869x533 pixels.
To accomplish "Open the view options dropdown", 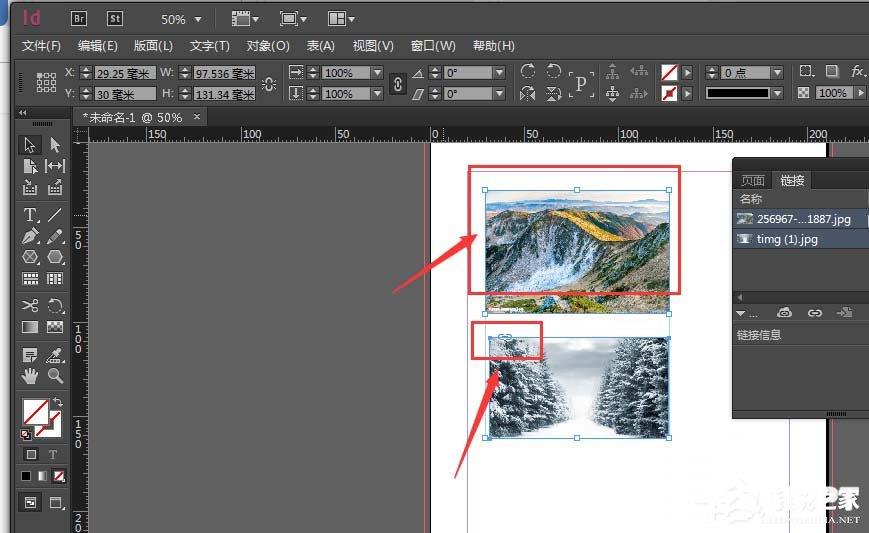I will pyautogui.click(x=245, y=19).
